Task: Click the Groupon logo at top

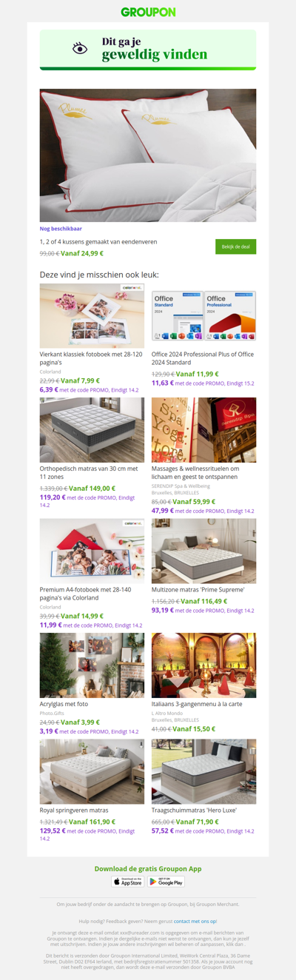Action: click(148, 12)
